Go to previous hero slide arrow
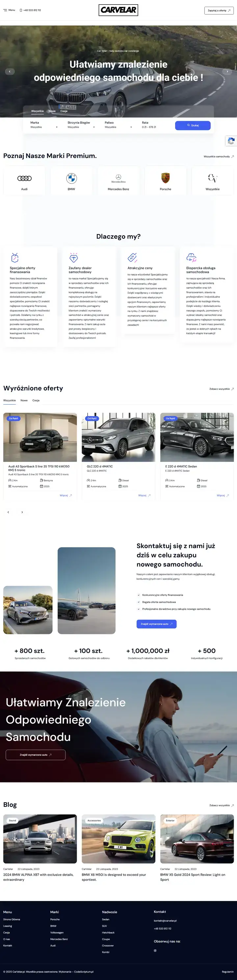The width and height of the screenshot is (237, 980). click(x=10, y=71)
